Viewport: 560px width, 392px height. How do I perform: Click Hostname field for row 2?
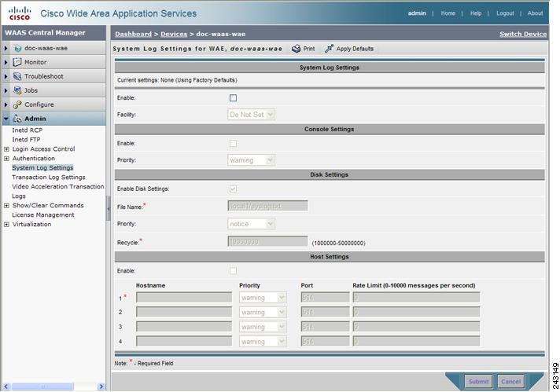[184, 312]
